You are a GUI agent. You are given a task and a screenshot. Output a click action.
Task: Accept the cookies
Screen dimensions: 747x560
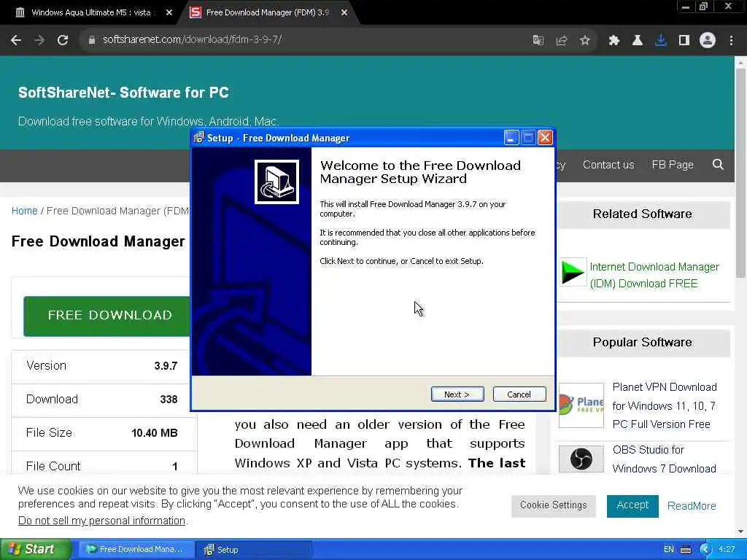(x=632, y=505)
